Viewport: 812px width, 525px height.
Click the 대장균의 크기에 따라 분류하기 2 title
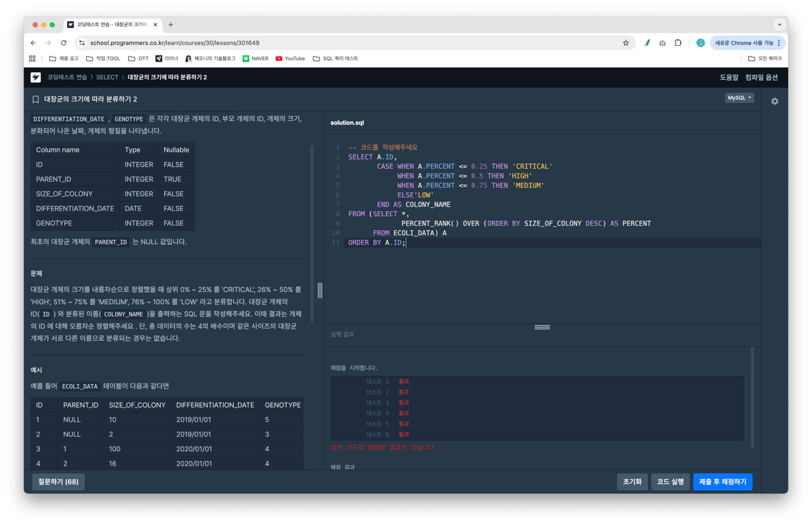[x=90, y=99]
